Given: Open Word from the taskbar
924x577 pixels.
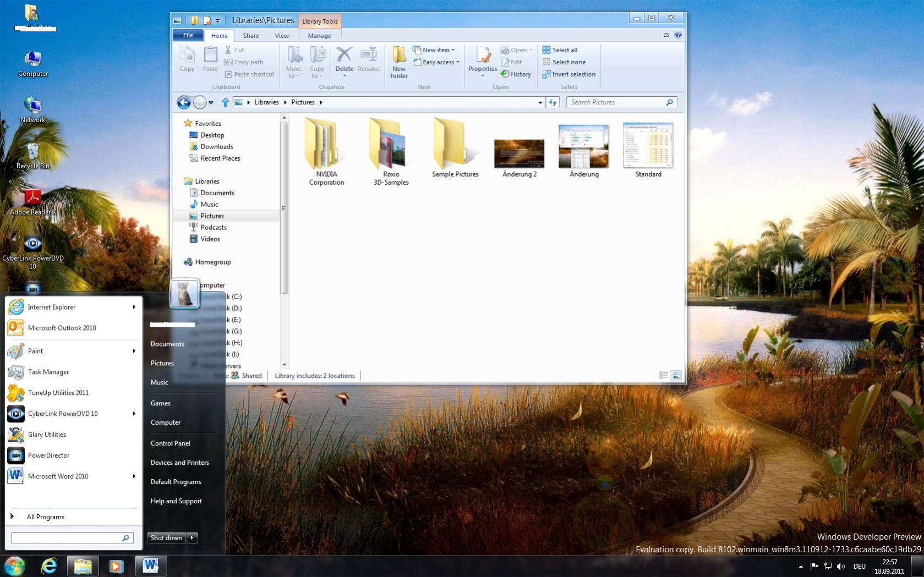Looking at the screenshot, I should coord(151,566).
